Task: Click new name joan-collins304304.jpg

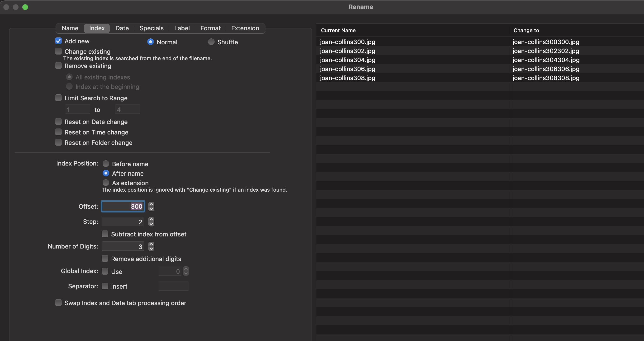Action: pos(546,60)
